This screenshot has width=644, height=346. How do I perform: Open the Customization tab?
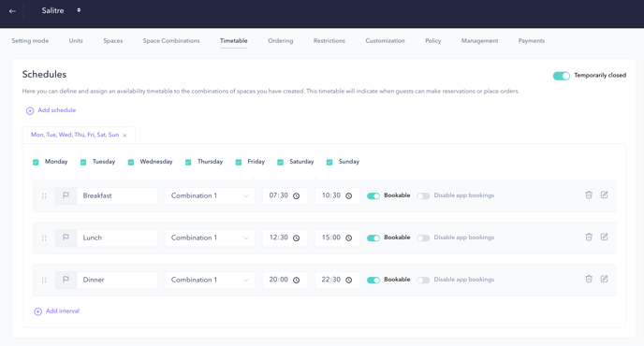coord(385,40)
